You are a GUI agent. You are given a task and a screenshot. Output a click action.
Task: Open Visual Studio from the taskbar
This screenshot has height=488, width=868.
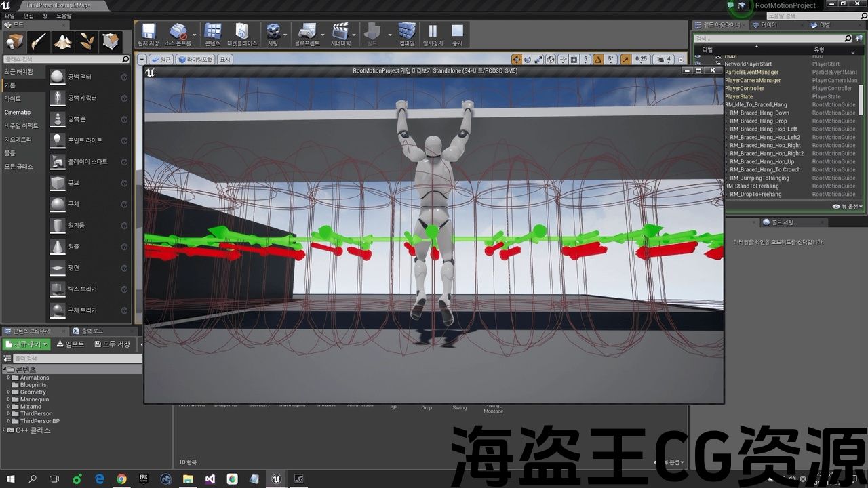coord(210,479)
